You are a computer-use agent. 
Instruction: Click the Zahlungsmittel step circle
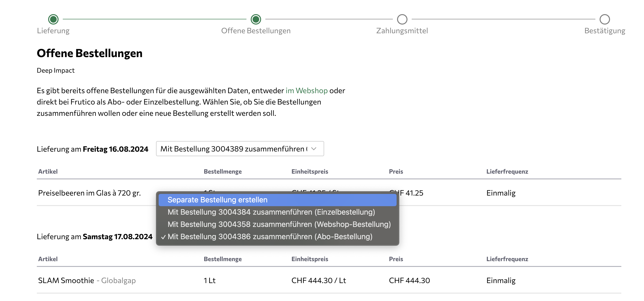click(402, 19)
